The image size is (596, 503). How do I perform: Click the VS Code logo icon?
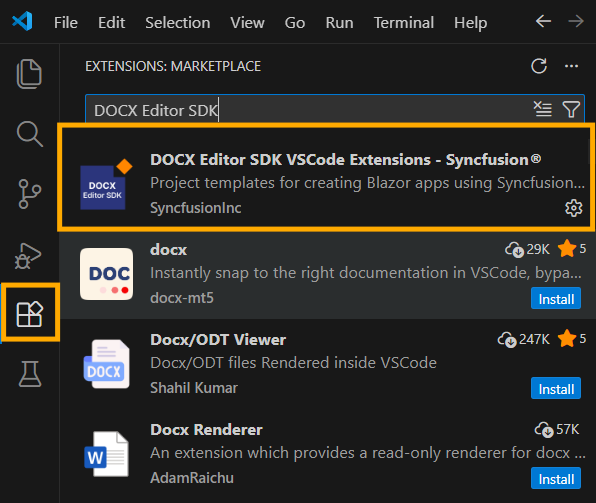[x=22, y=21]
